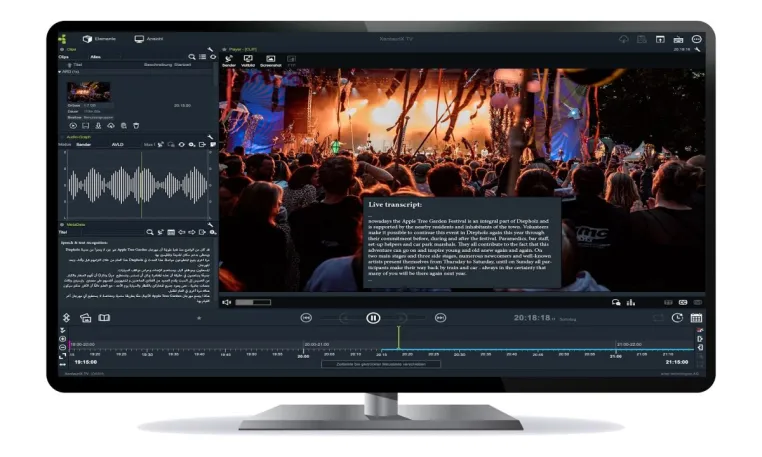
Task: Delete the clip with trash icon
Action: pos(137,125)
